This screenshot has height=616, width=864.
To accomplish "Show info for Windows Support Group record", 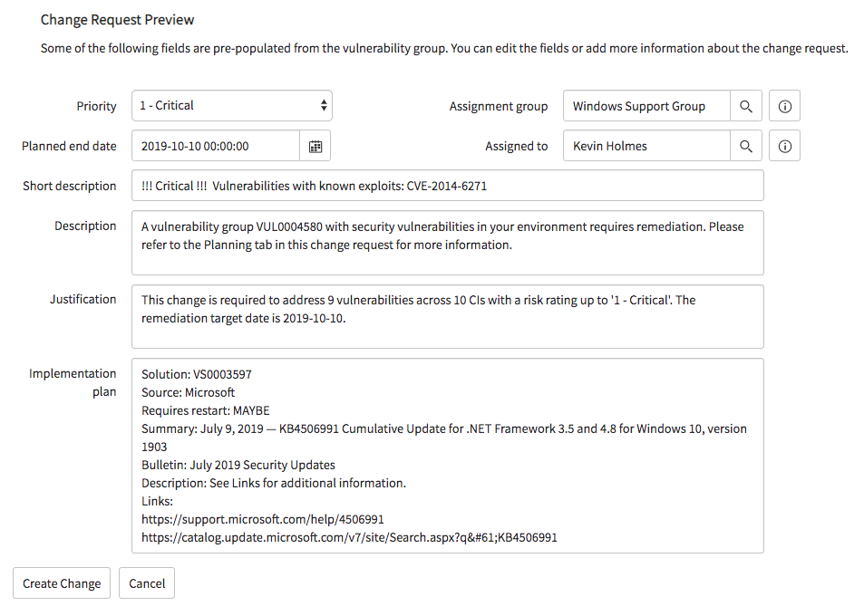I will [x=784, y=106].
